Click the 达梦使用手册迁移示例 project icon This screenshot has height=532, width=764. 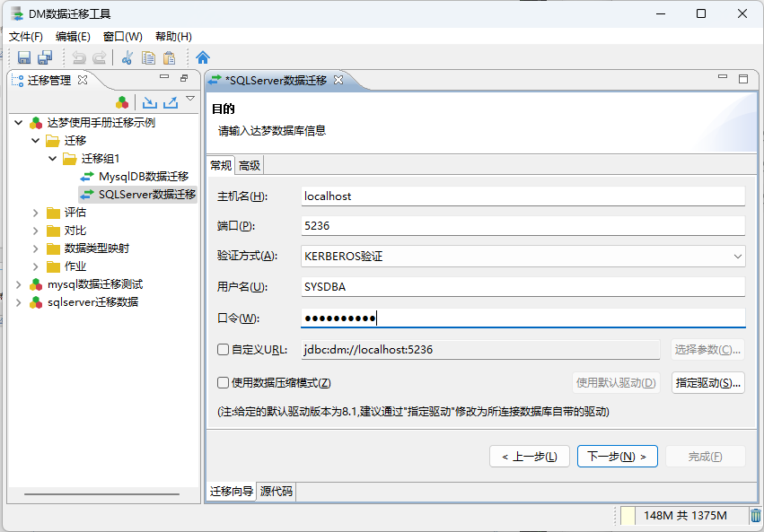point(36,123)
